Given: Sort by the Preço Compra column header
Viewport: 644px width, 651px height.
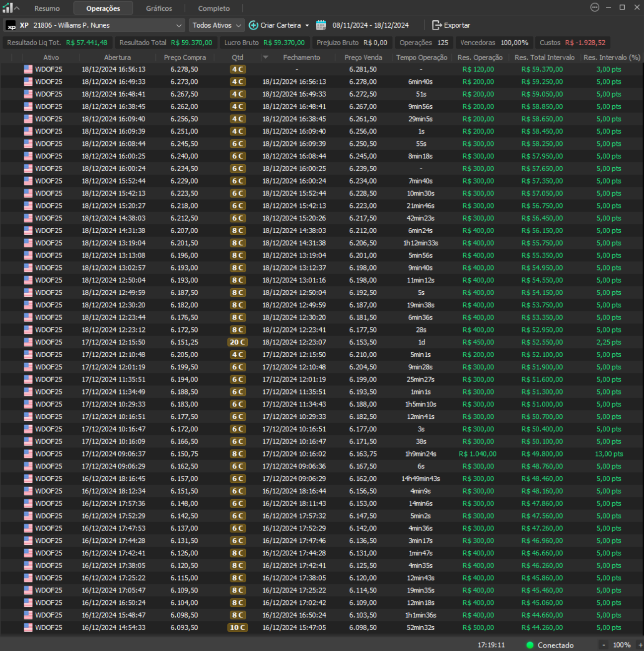Looking at the screenshot, I should (x=184, y=58).
